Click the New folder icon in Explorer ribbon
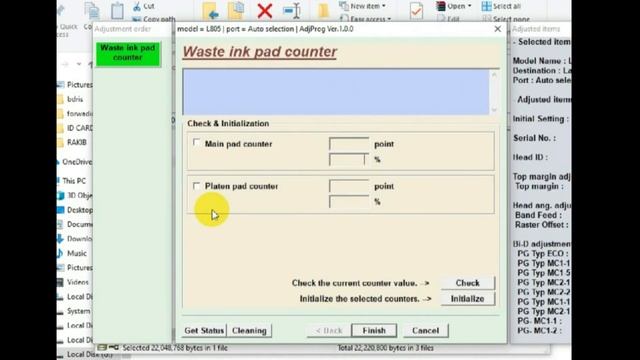 323,10
